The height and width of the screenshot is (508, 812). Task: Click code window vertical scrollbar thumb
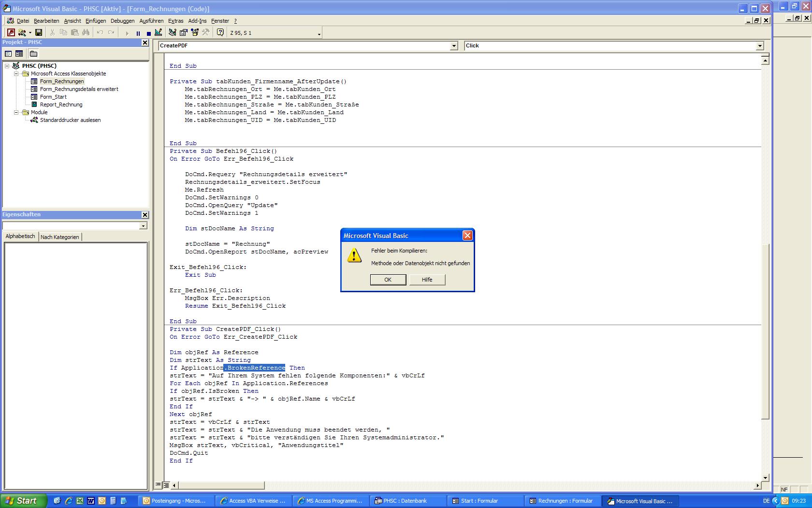click(x=765, y=332)
